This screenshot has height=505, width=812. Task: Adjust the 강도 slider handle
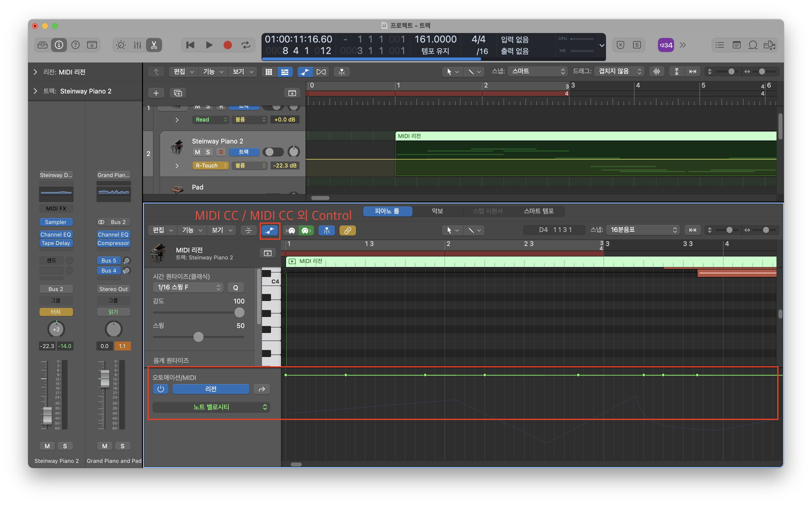pyautogui.click(x=239, y=312)
